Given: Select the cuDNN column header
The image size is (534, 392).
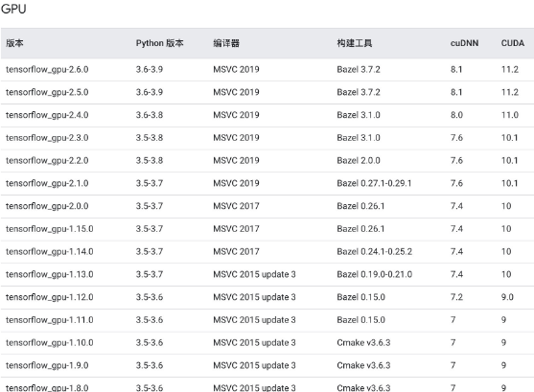Looking at the screenshot, I should pyautogui.click(x=465, y=43).
